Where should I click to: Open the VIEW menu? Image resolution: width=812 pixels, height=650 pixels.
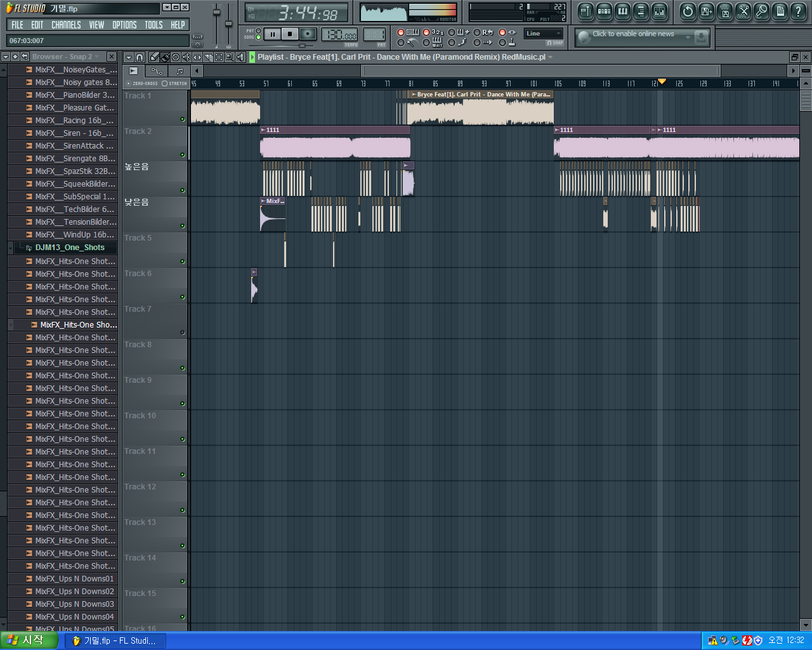[x=96, y=25]
